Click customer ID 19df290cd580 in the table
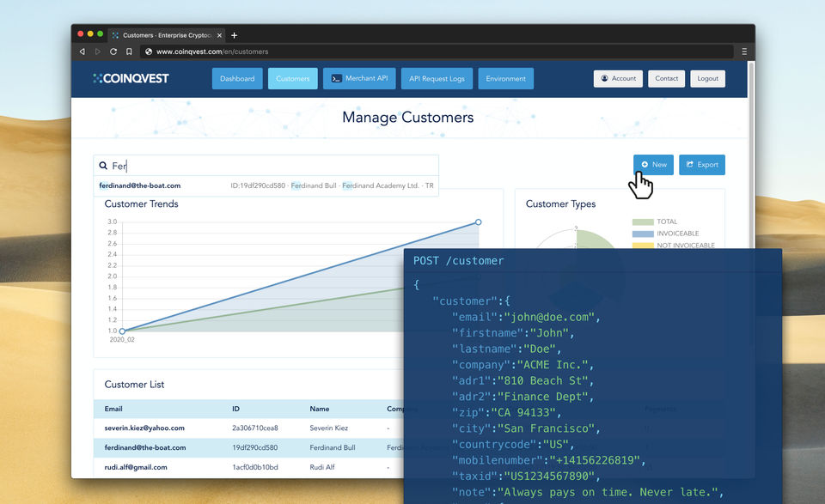This screenshot has width=825, height=504. coord(255,448)
